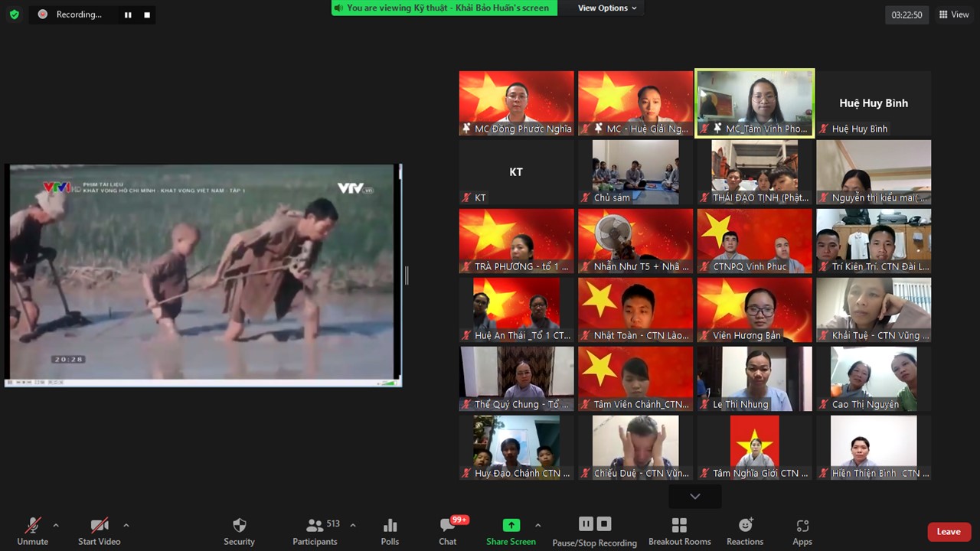Select the Tâm Viên Chánh video tile
Image resolution: width=980 pixels, height=551 pixels.
[635, 378]
